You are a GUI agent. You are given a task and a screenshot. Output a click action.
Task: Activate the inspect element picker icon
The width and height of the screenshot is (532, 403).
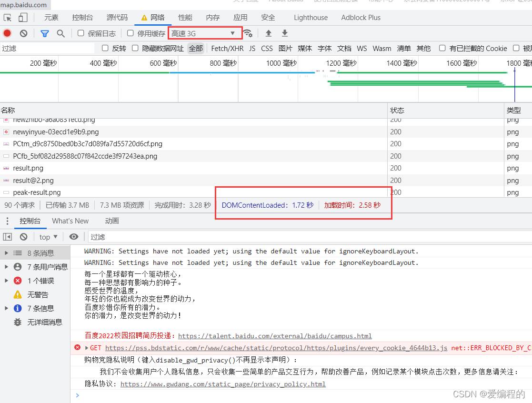pos(8,18)
